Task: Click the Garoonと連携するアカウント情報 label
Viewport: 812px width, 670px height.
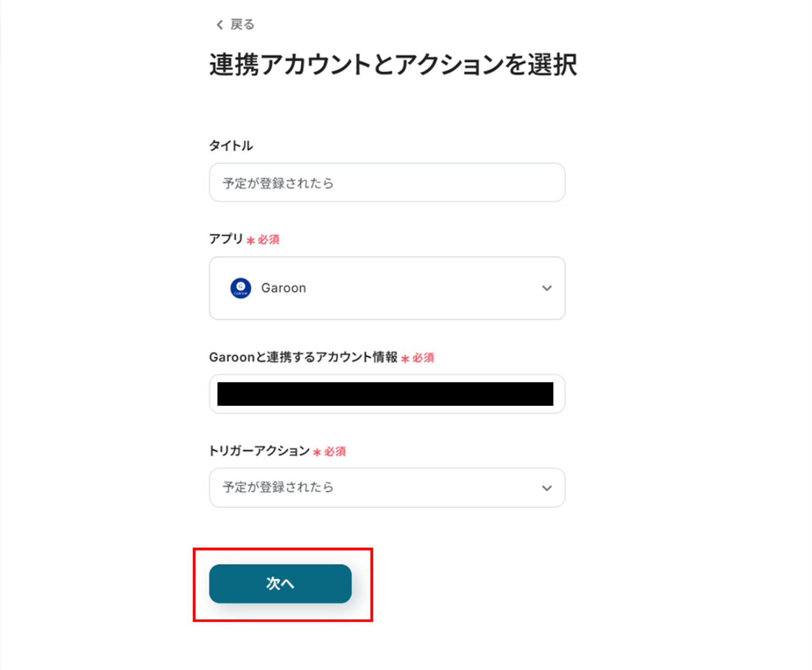Action: pyautogui.click(x=303, y=357)
